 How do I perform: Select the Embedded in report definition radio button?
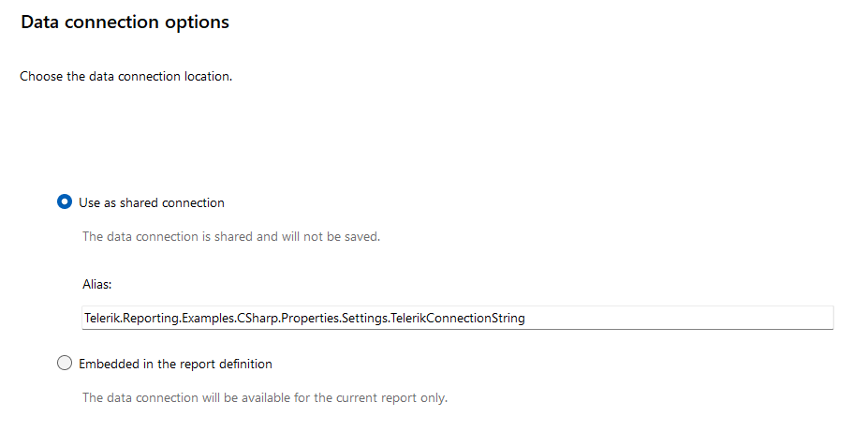pos(65,363)
